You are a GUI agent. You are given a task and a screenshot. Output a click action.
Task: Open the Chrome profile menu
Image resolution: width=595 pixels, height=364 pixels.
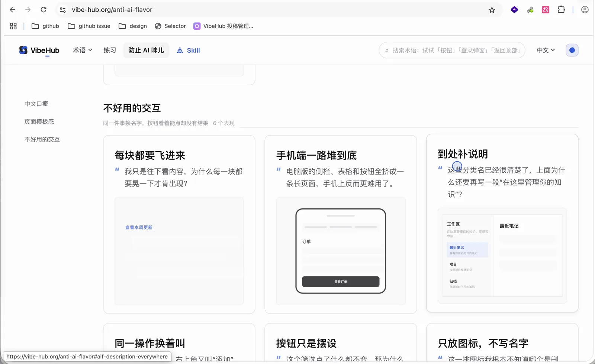pos(585,10)
